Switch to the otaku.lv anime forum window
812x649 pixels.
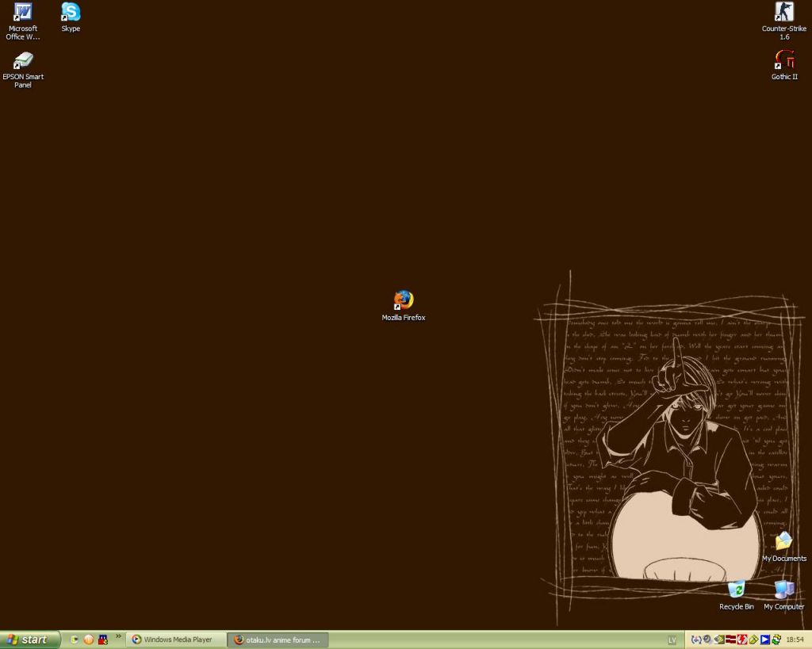(278, 639)
